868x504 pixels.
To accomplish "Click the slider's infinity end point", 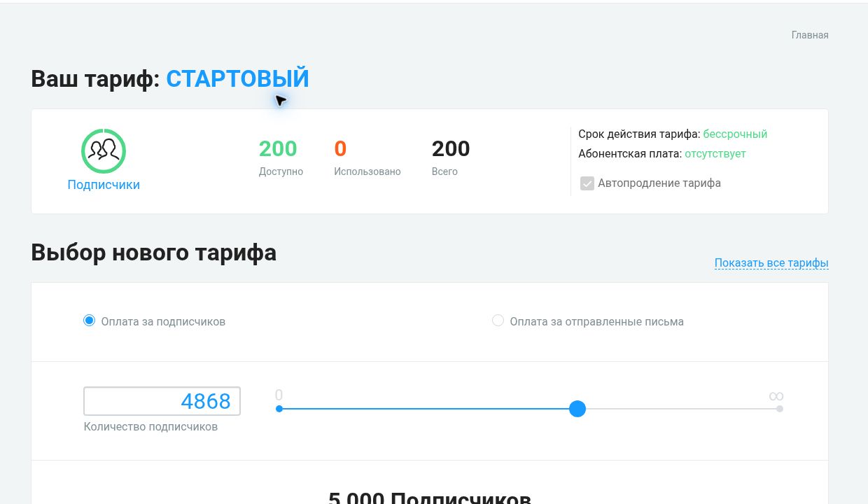I will tap(780, 409).
